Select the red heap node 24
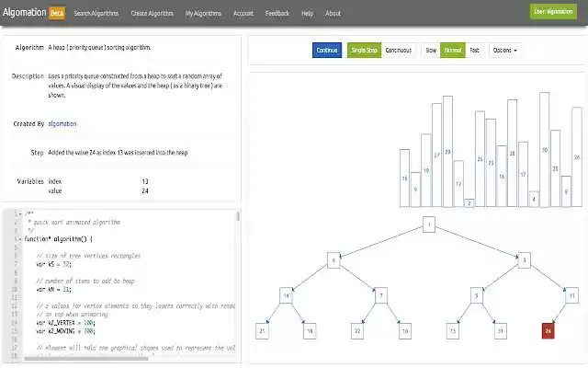 point(548,331)
